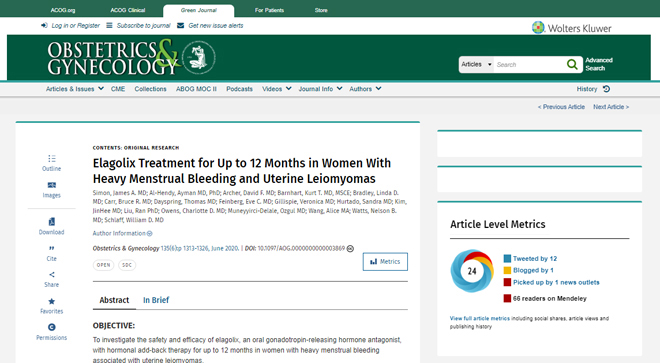
Task: Open the article Outline icon
Action: pyautogui.click(x=51, y=158)
